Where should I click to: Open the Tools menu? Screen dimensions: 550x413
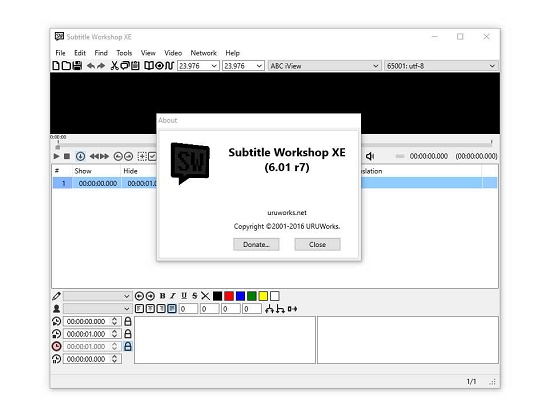(x=124, y=53)
